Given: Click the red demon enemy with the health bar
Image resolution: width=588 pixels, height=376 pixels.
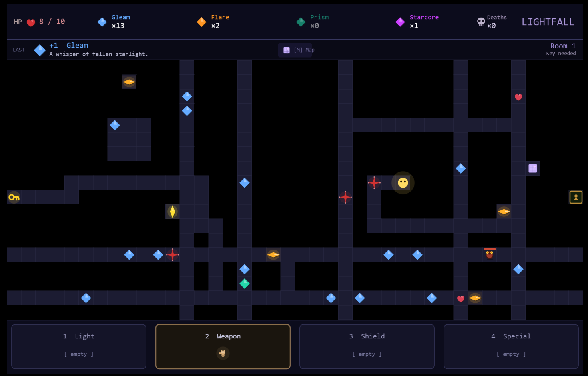Looking at the screenshot, I should (490, 254).
